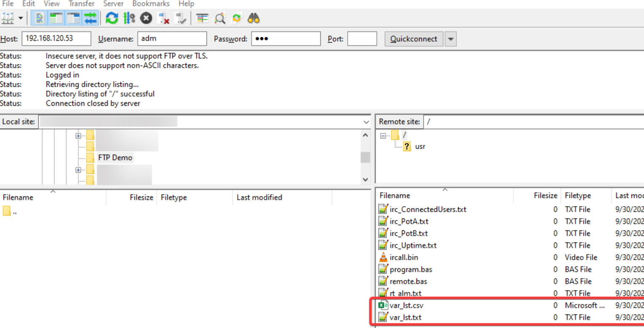Click the Port input field
Screen dimensions: 644x328
pyautogui.click(x=362, y=38)
